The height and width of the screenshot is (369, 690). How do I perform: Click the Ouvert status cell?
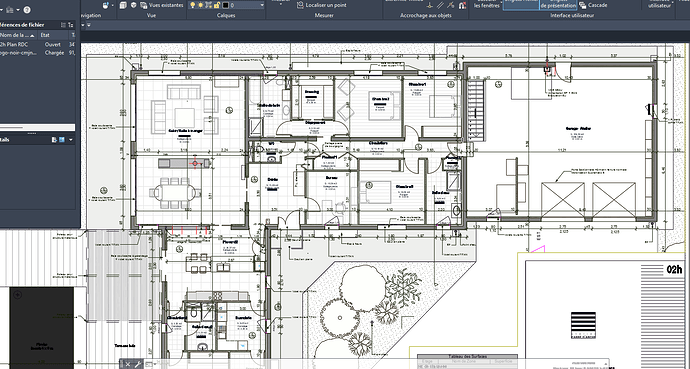[x=52, y=44]
